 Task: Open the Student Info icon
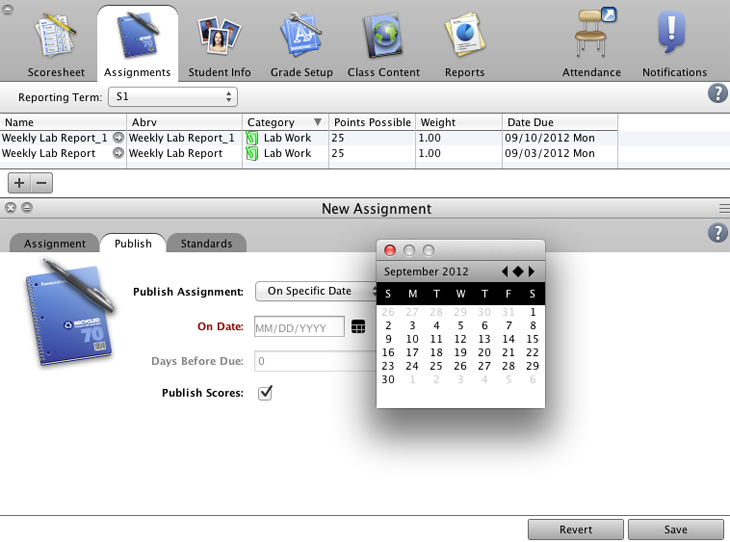(219, 38)
